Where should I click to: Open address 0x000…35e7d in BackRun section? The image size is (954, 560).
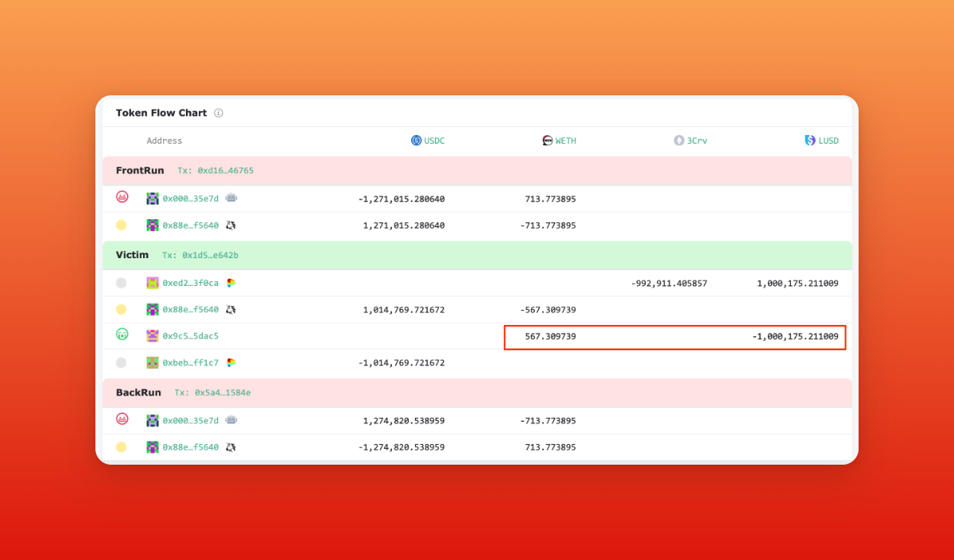[x=191, y=420]
